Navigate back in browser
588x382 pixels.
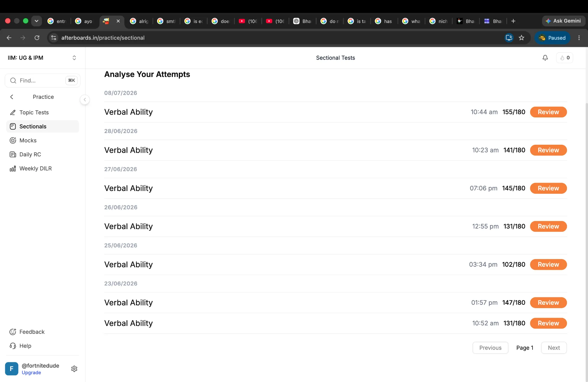click(9, 38)
